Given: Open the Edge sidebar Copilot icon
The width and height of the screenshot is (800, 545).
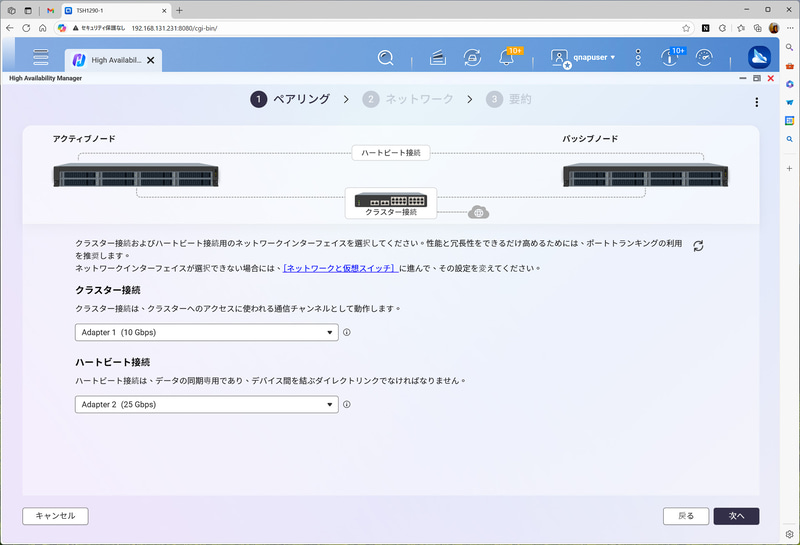Looking at the screenshot, I should (x=789, y=84).
